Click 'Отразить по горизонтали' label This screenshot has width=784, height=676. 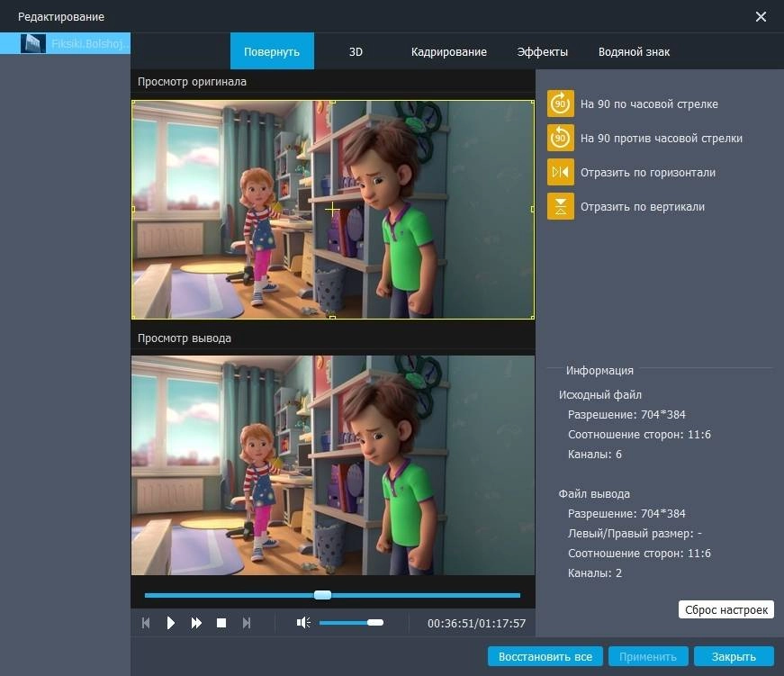[647, 173]
